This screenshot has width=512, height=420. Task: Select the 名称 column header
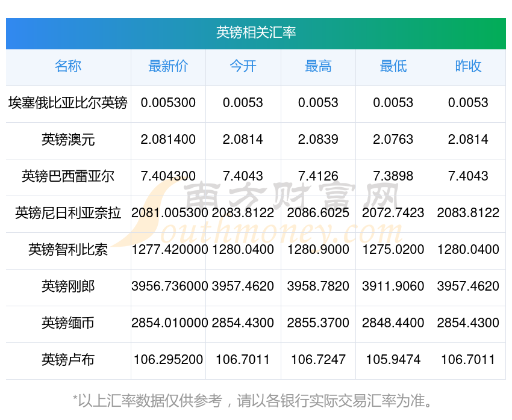point(68,66)
